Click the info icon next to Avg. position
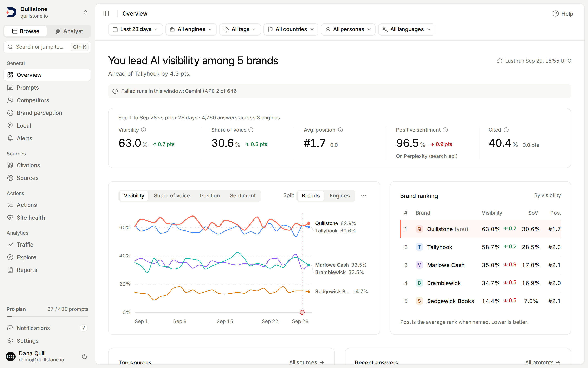588x368 pixels. 340,130
